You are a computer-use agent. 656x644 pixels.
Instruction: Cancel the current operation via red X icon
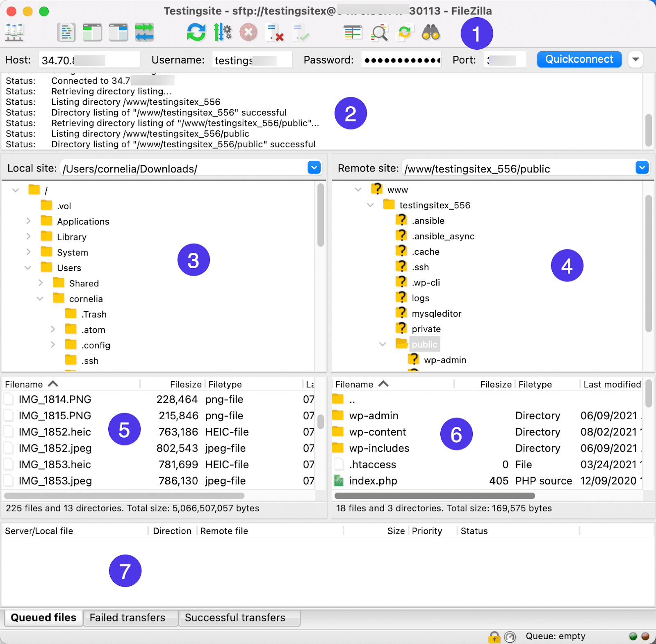(248, 32)
